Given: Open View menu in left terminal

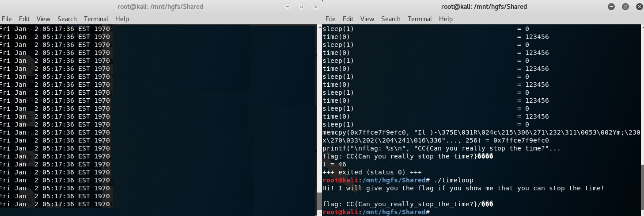Looking at the screenshot, I should tap(44, 19).
